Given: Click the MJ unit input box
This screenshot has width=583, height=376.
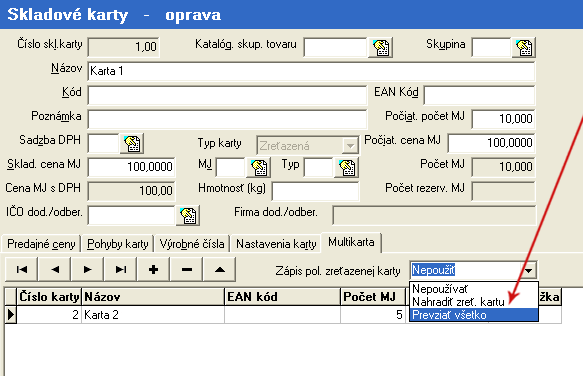Looking at the screenshot, I should (231, 167).
